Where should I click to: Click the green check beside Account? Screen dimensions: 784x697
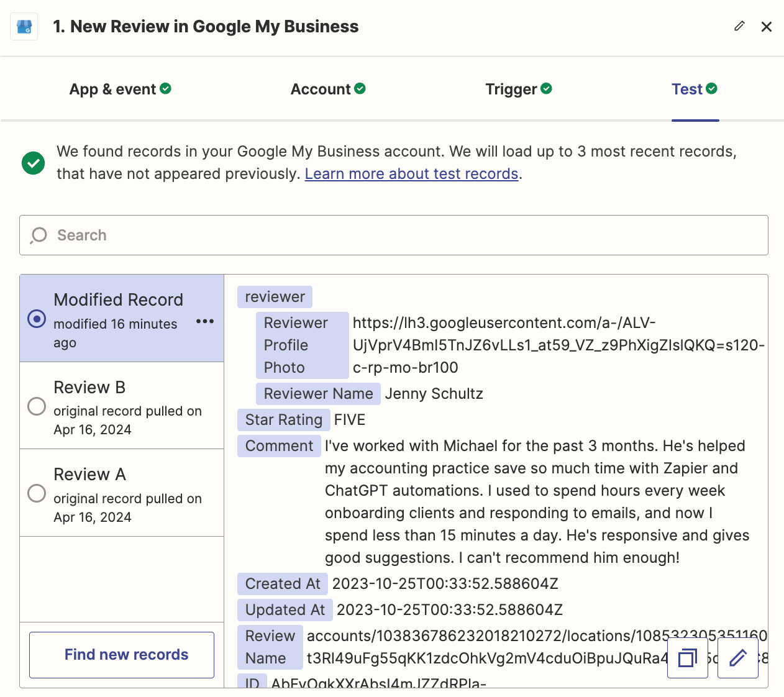(360, 88)
